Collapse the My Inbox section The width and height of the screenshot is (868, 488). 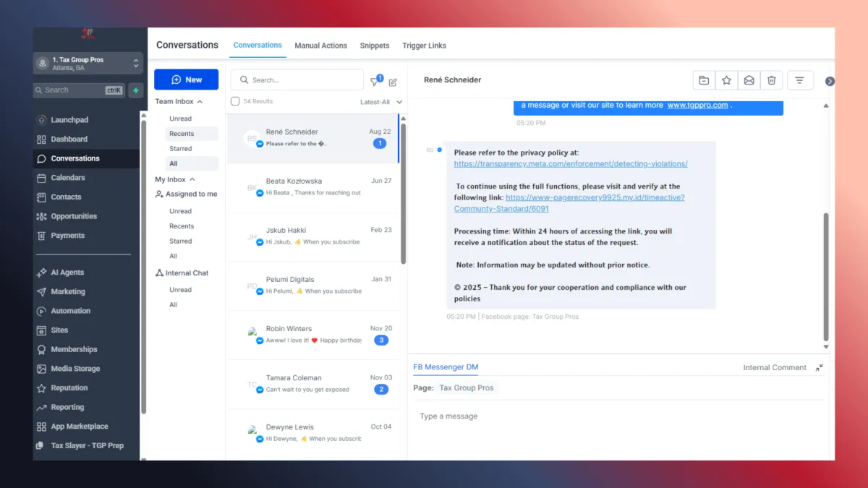[x=175, y=179]
